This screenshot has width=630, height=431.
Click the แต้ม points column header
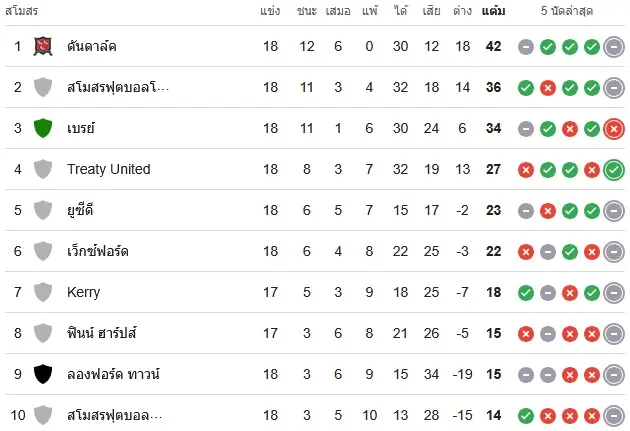[x=493, y=11]
